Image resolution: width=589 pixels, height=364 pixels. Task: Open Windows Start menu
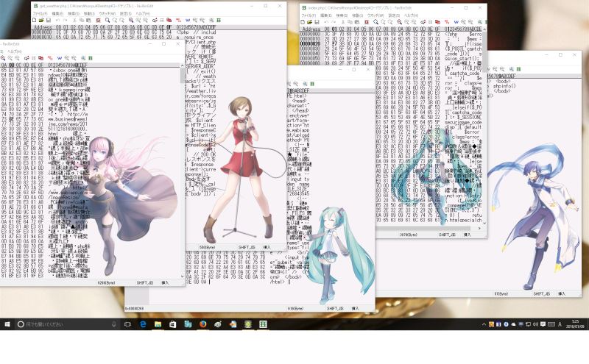[x=7, y=324]
